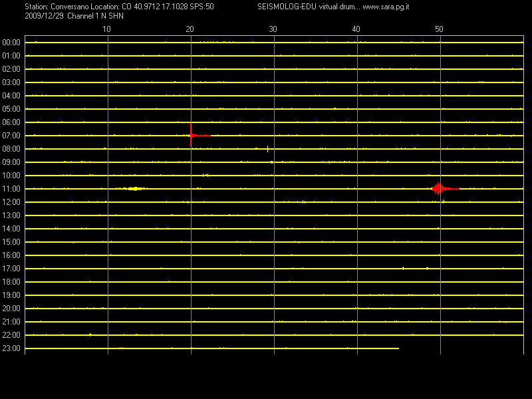Click the end of the 23:00 trace
The image size is (532, 399).
[398, 348]
